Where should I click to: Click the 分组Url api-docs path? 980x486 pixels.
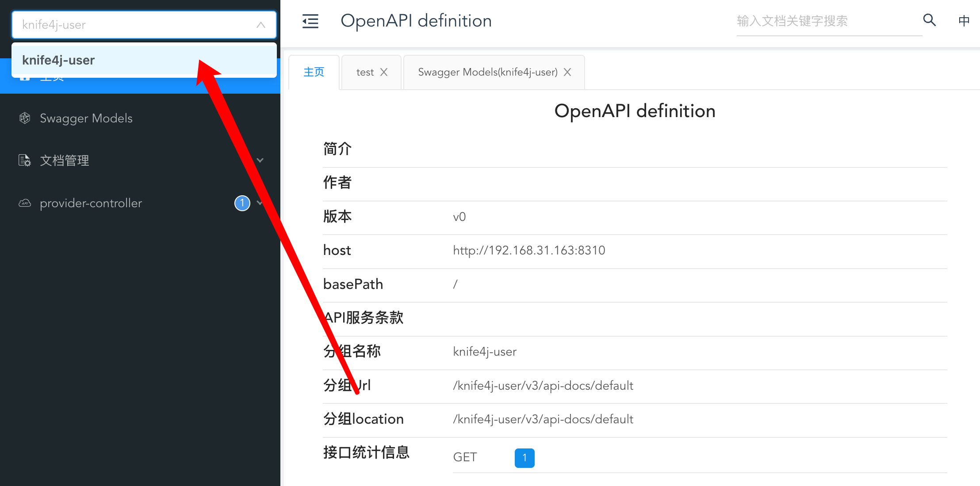(x=543, y=386)
